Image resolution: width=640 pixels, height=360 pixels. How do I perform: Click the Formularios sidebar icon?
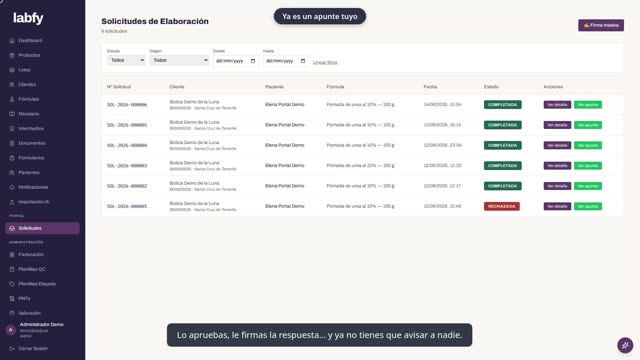pos(12,158)
